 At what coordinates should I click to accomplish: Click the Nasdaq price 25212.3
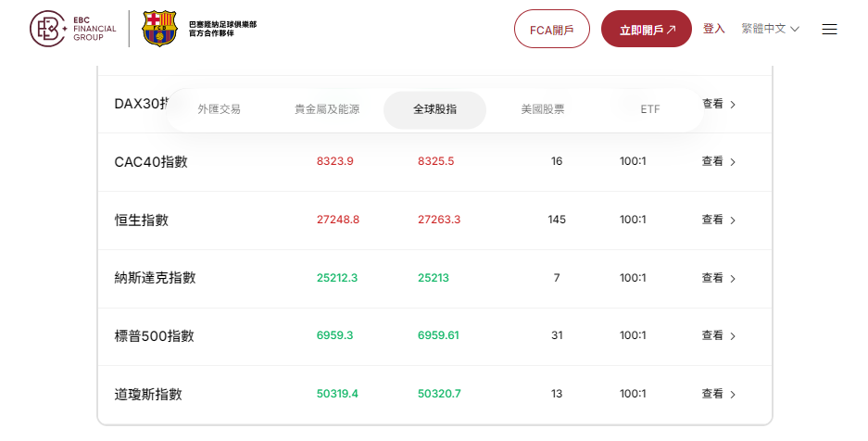click(x=337, y=278)
